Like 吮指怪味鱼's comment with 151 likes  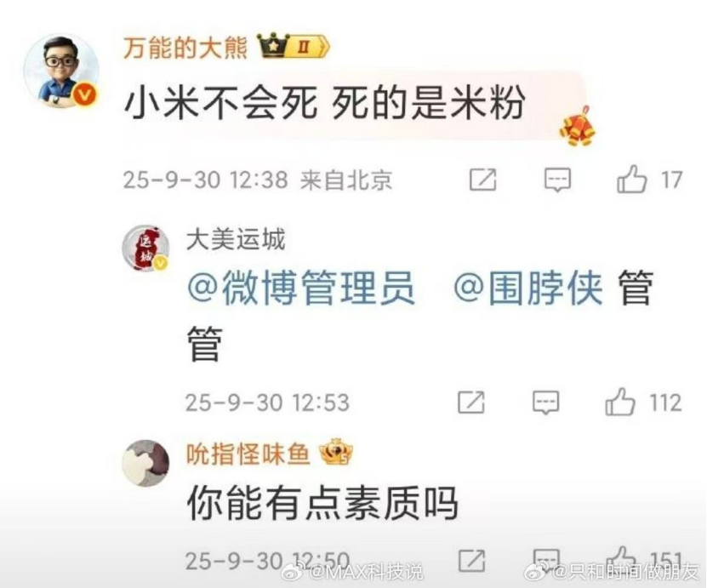[x=621, y=561]
